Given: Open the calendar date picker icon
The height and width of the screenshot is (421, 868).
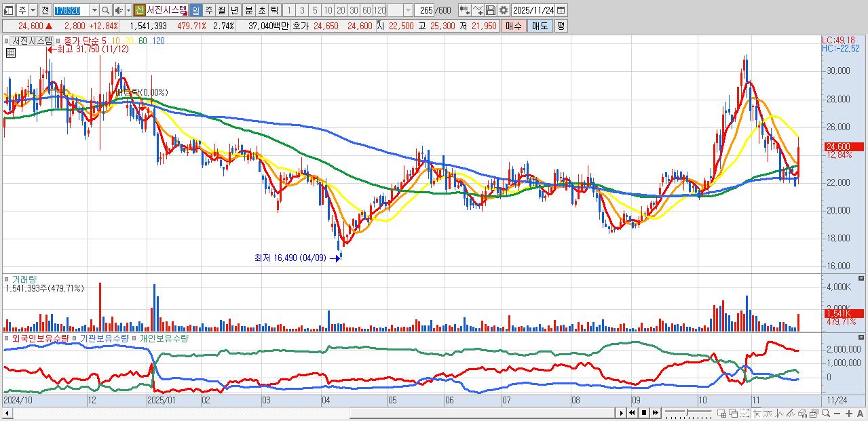Looking at the screenshot, I should click(561, 10).
